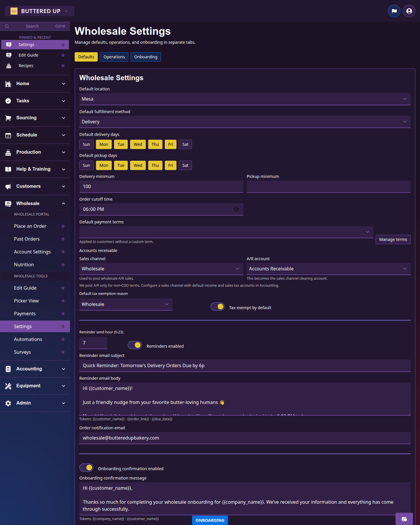The height and width of the screenshot is (525, 420).
Task: Toggle Reminders enabled switch
Action: coord(135,345)
